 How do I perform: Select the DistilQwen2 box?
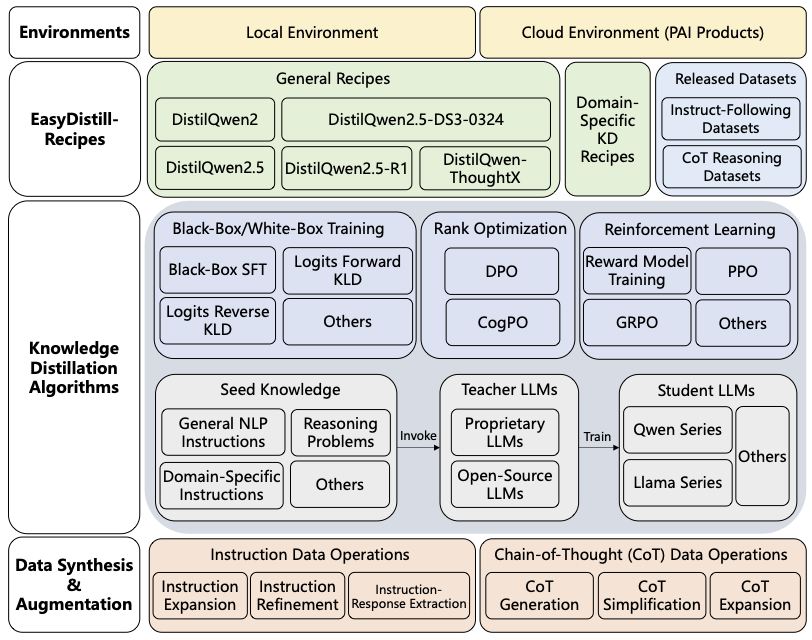pyautogui.click(x=215, y=120)
